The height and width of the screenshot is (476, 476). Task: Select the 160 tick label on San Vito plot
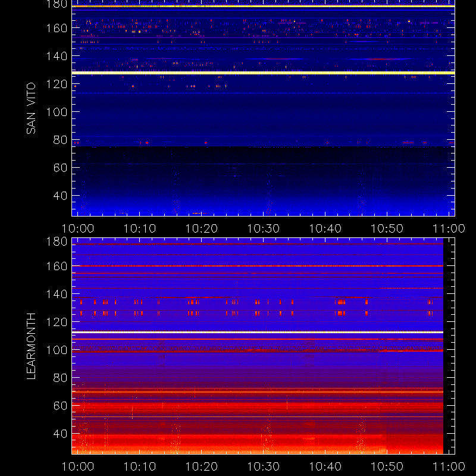(x=57, y=28)
